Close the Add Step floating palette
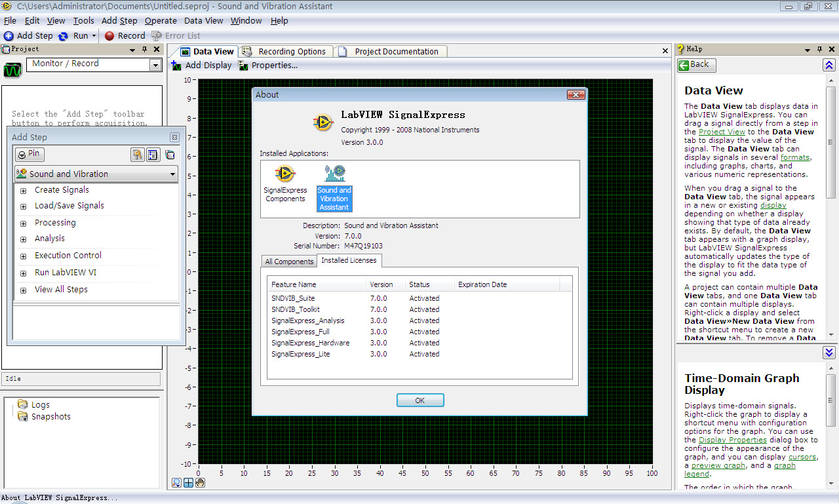Screen dimensions: 839x504 point(174,137)
